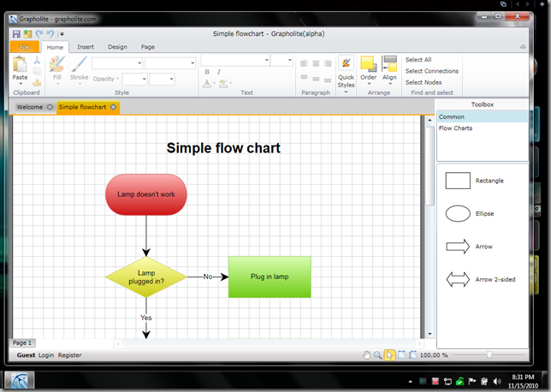Click the Undo arrow in quick access toolbar
Screen dimensions: 551x392
50,33
